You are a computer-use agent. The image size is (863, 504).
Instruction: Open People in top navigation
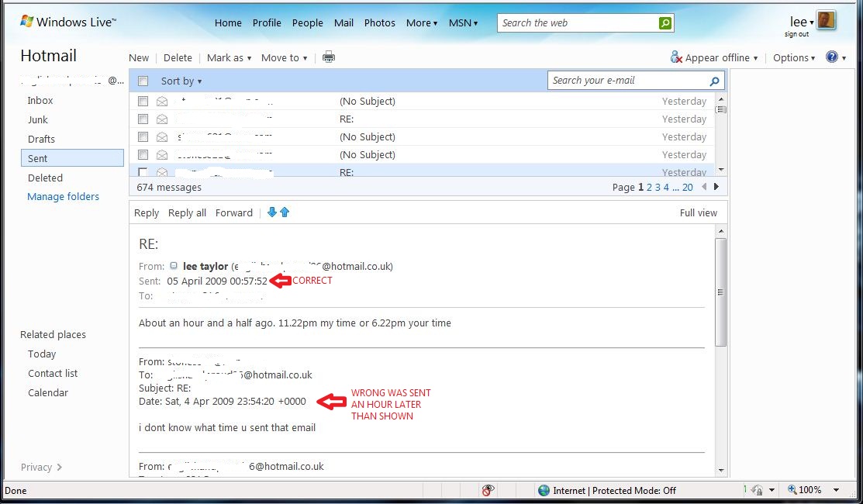tap(307, 22)
